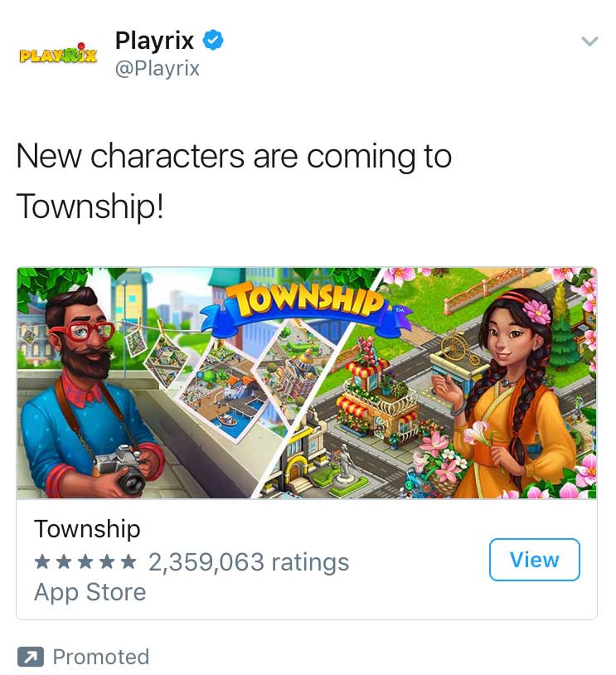616x675 pixels.
Task: Click the Playrix logo avatar
Action: click(x=58, y=53)
